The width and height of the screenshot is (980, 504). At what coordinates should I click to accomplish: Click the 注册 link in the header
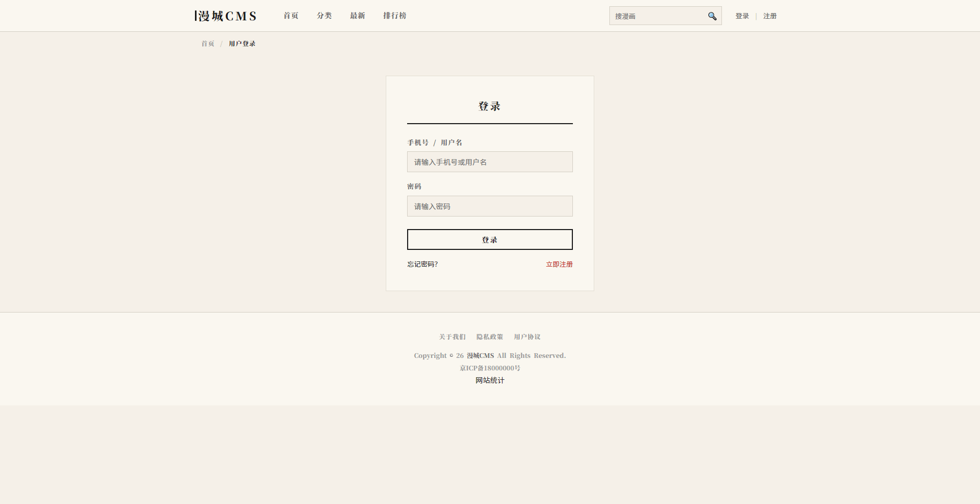click(x=770, y=16)
